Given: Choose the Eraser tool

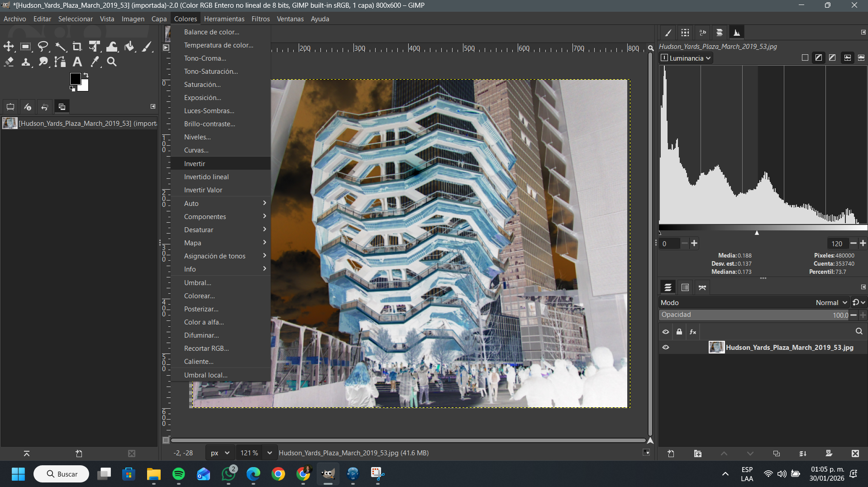Looking at the screenshot, I should click(9, 62).
